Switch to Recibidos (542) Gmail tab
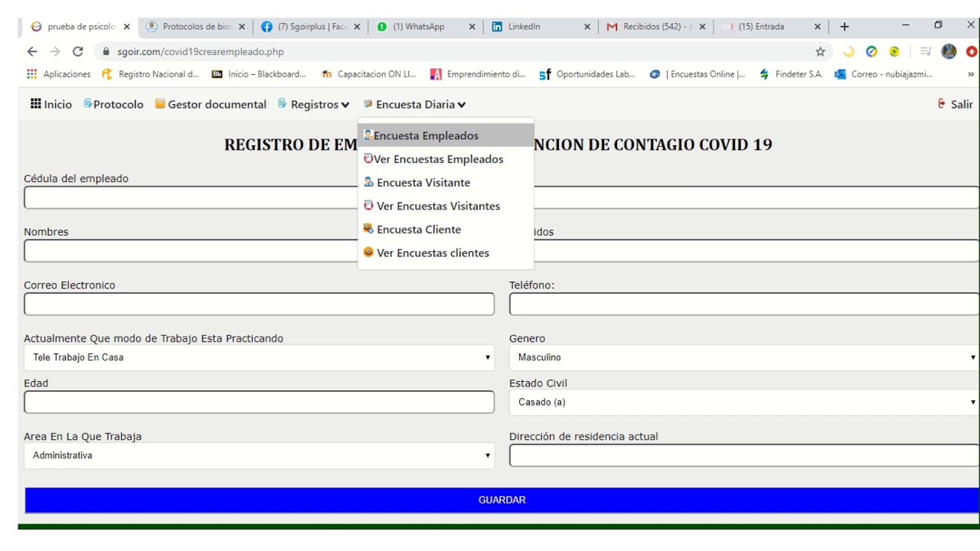980x551 pixels. (x=655, y=26)
